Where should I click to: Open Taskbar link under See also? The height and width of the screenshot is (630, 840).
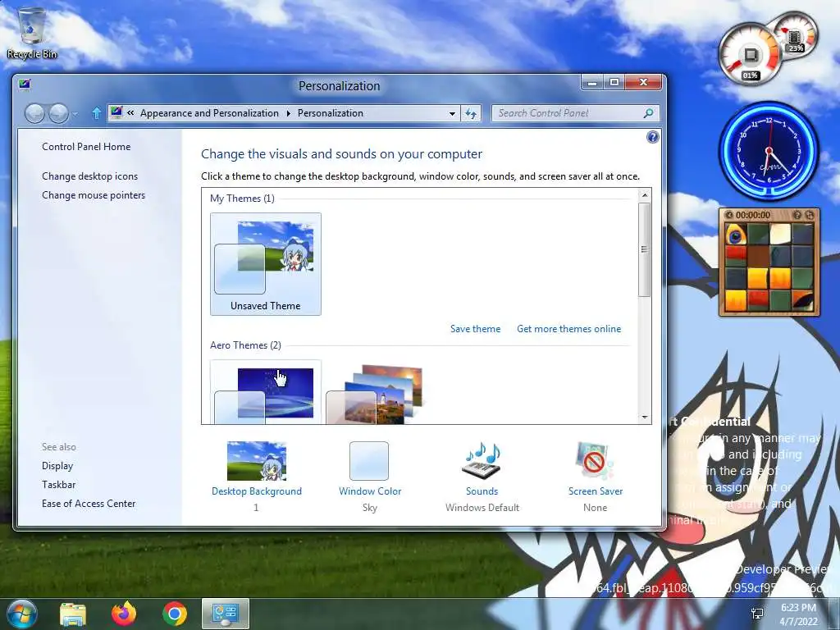(59, 485)
